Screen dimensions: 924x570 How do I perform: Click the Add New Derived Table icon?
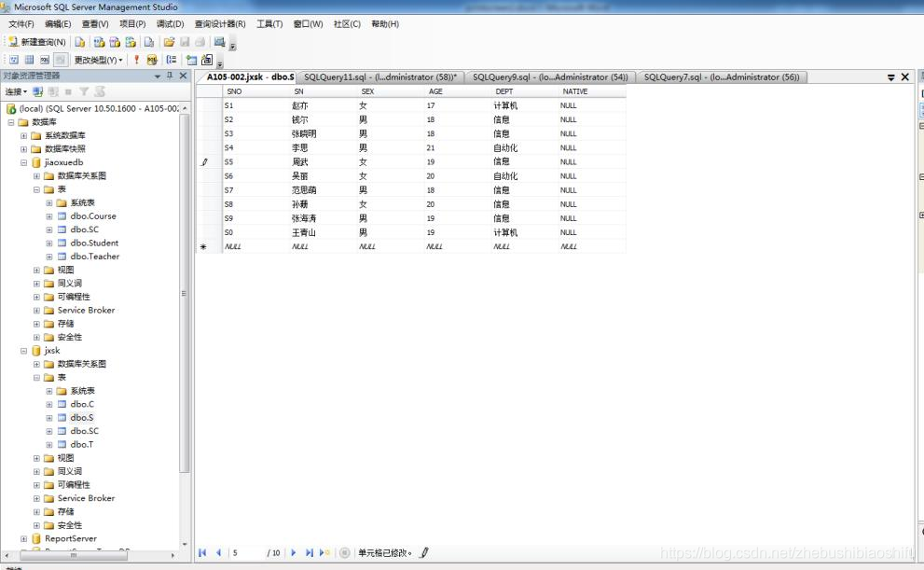[x=207, y=60]
